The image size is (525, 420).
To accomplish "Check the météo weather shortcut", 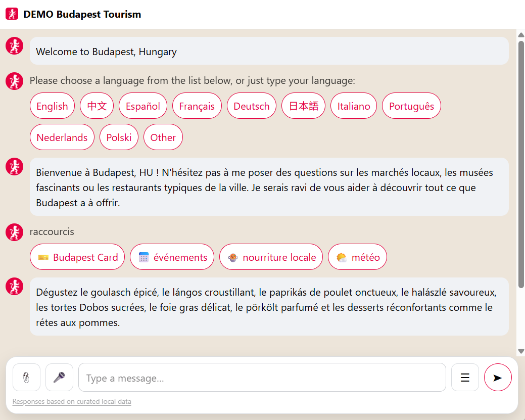I will pos(357,257).
